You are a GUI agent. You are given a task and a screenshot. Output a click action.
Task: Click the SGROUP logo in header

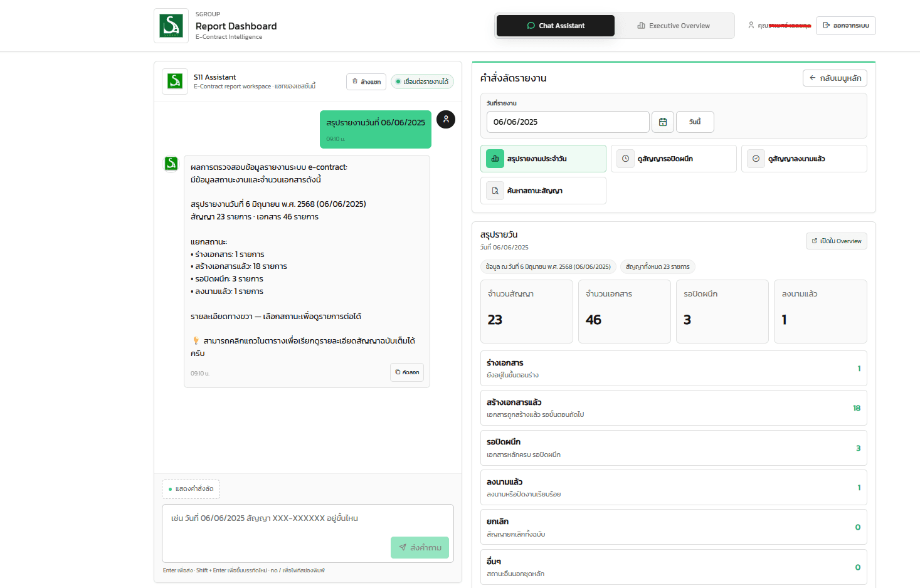point(171,26)
